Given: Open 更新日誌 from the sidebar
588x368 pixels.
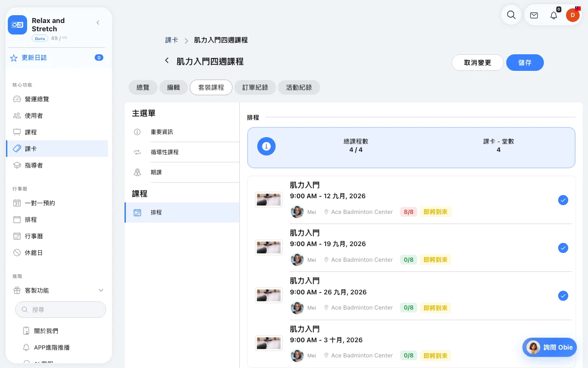Looking at the screenshot, I should pos(34,57).
